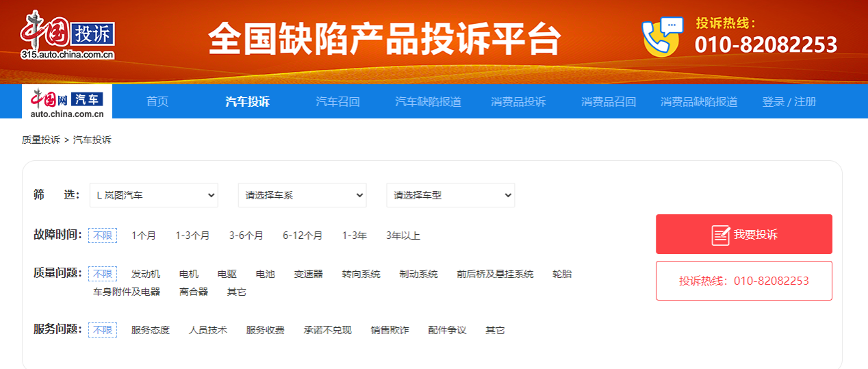Filter quality issues by 电机
868x369 pixels.
(x=189, y=274)
